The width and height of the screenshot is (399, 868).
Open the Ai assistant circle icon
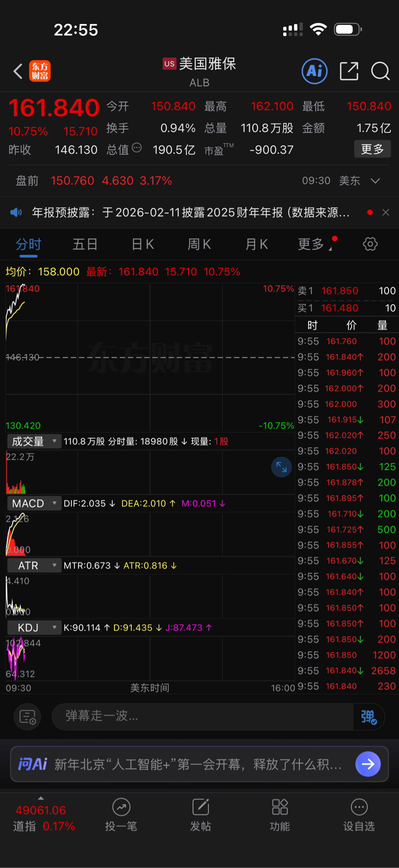(x=315, y=71)
